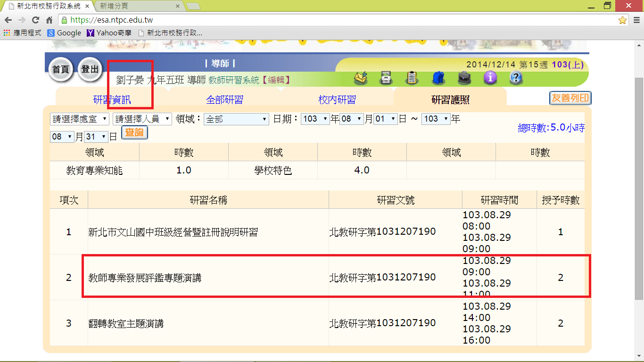Image resolution: width=644 pixels, height=362 pixels.
Task: Expand the 請選擇處室 dropdown
Action: click(79, 119)
